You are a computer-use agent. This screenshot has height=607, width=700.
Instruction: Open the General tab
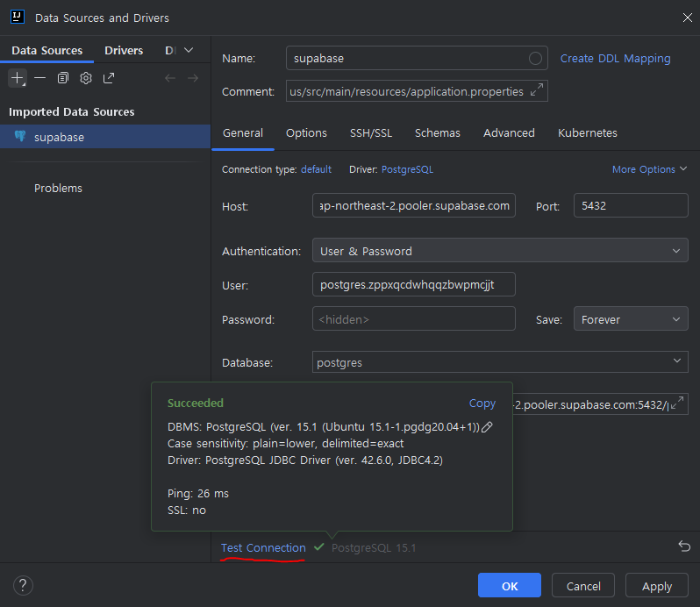(243, 133)
